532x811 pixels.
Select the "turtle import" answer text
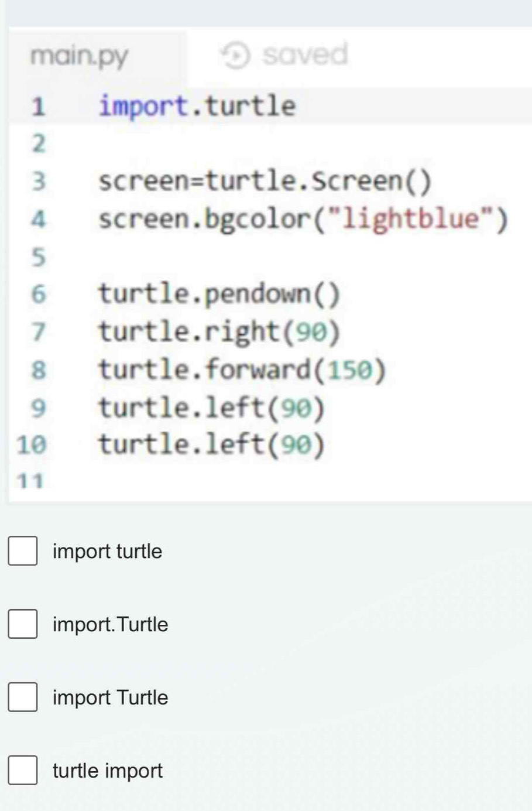click(x=107, y=770)
